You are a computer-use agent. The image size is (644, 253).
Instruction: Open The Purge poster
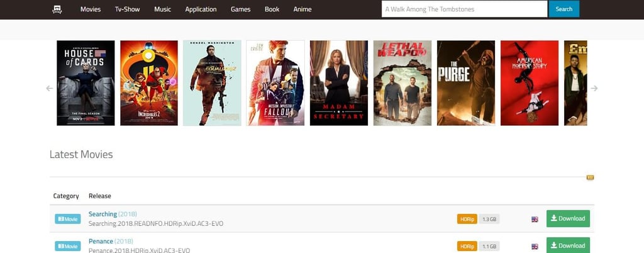[x=466, y=83]
